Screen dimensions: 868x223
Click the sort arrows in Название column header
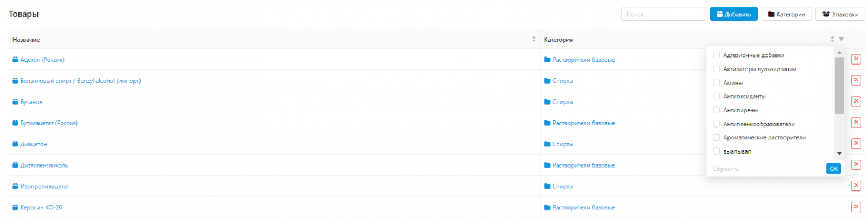(x=534, y=39)
